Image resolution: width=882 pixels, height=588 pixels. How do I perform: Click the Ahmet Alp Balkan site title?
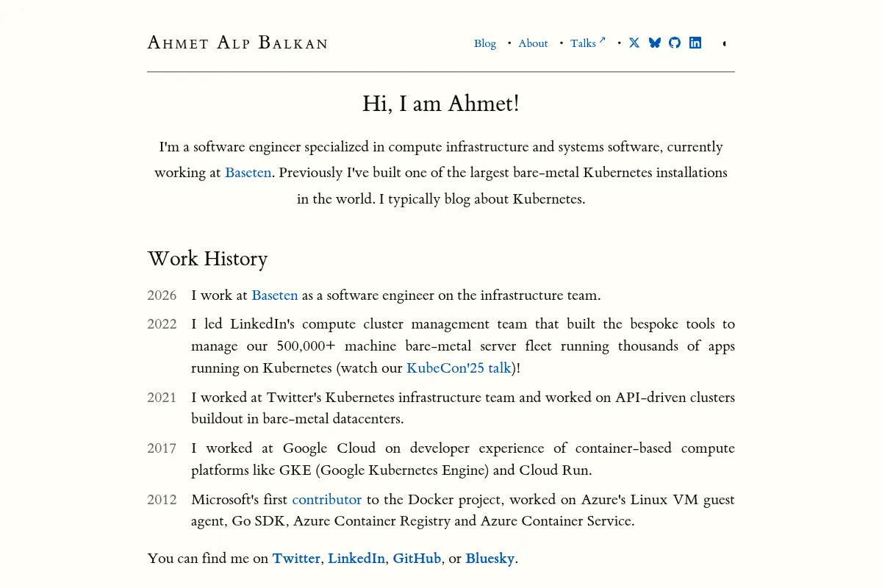[x=237, y=43]
